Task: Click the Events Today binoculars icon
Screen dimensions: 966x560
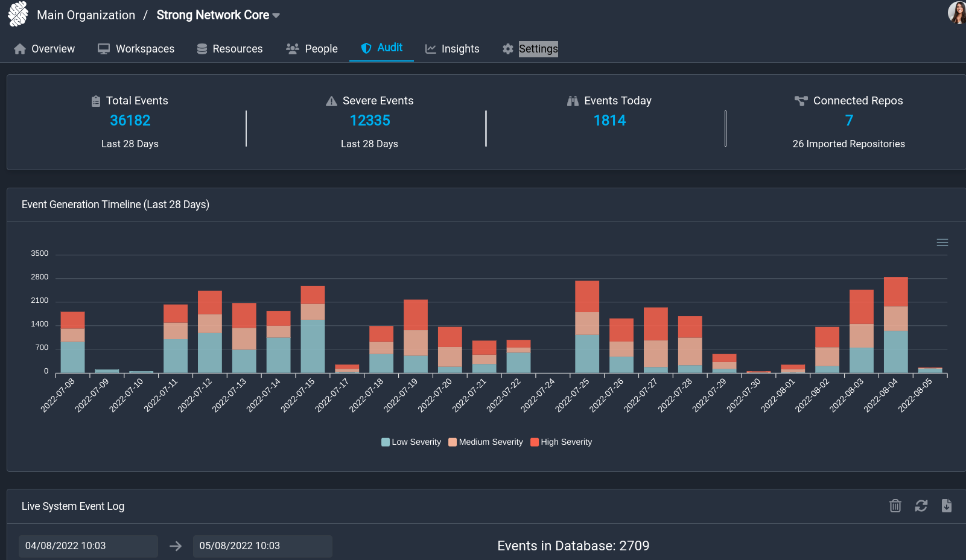Action: 573,101
